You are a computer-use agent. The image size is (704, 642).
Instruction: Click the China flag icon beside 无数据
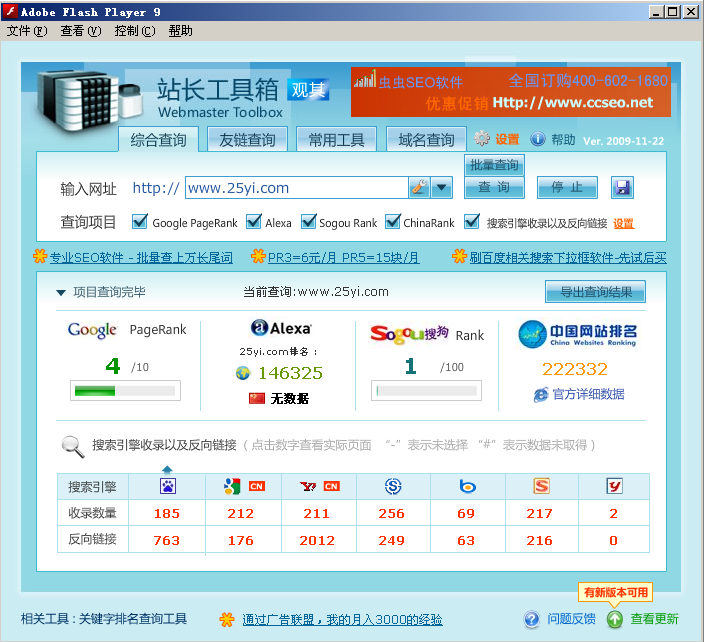point(257,398)
